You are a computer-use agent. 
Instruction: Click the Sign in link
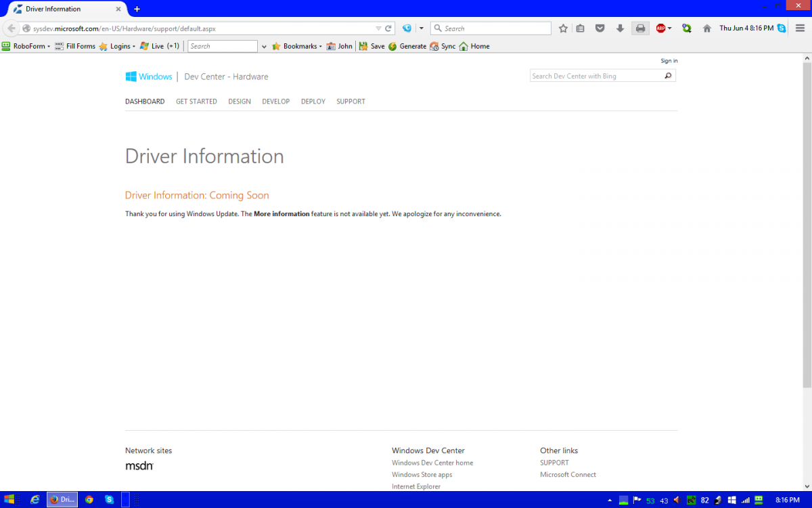[x=669, y=61]
